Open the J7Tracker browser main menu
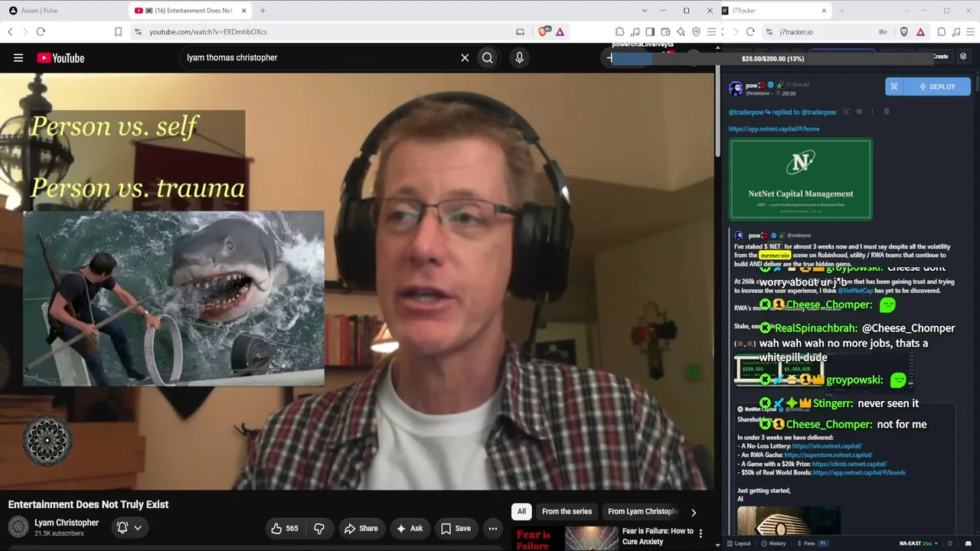The width and height of the screenshot is (980, 551). tap(971, 31)
